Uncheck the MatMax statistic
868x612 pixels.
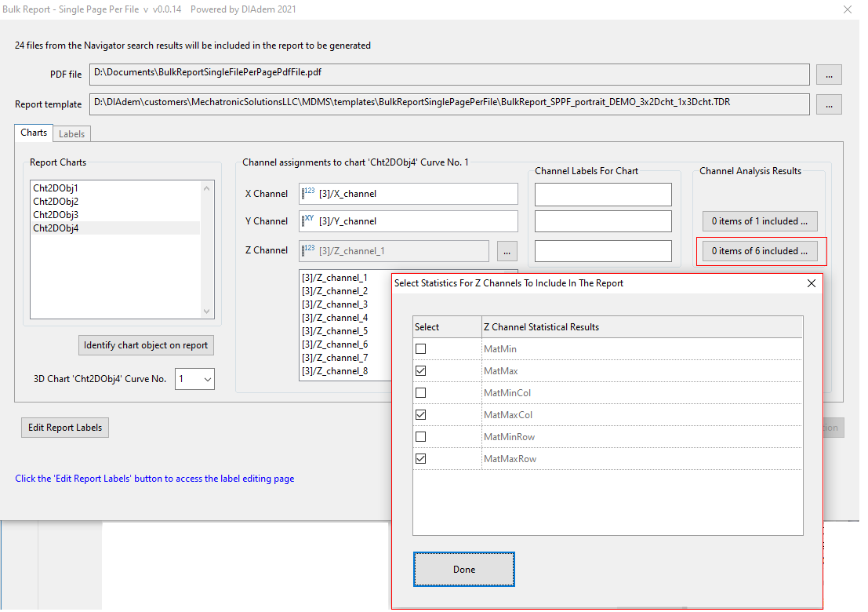421,371
